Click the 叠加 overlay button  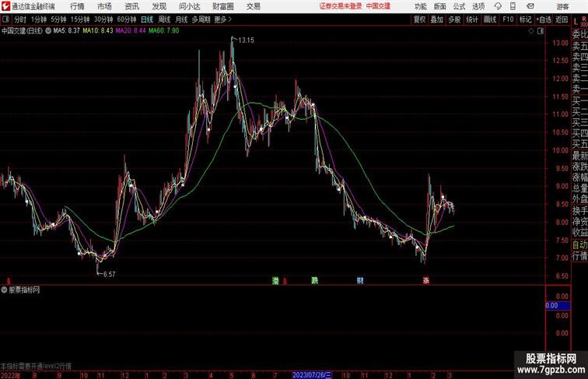tap(437, 19)
